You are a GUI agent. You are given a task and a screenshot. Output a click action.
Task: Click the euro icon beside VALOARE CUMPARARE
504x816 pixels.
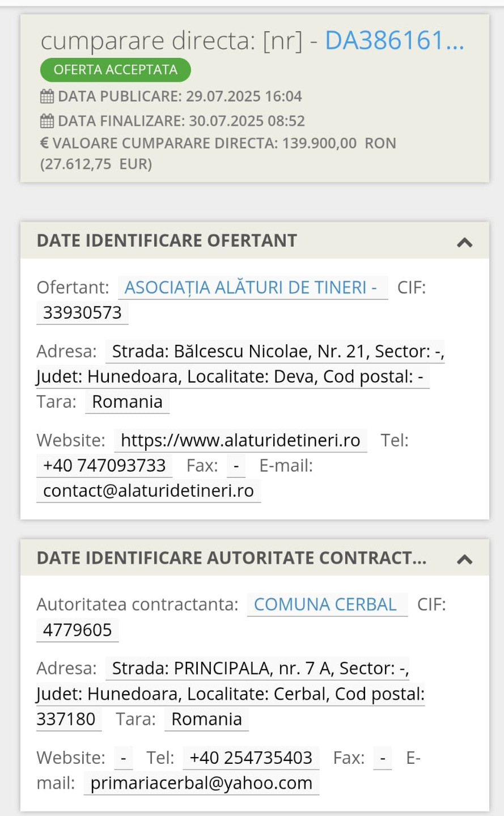(x=44, y=143)
